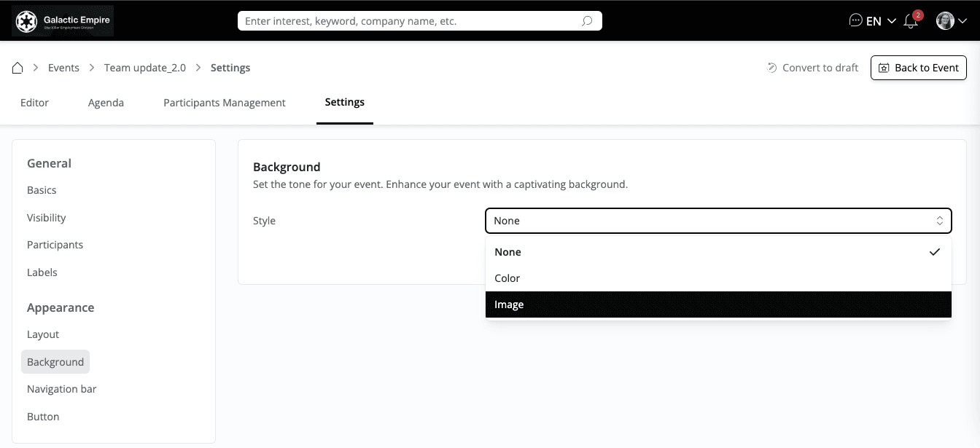Image resolution: width=980 pixels, height=448 pixels.
Task: Select the None style option
Action: [718, 252]
